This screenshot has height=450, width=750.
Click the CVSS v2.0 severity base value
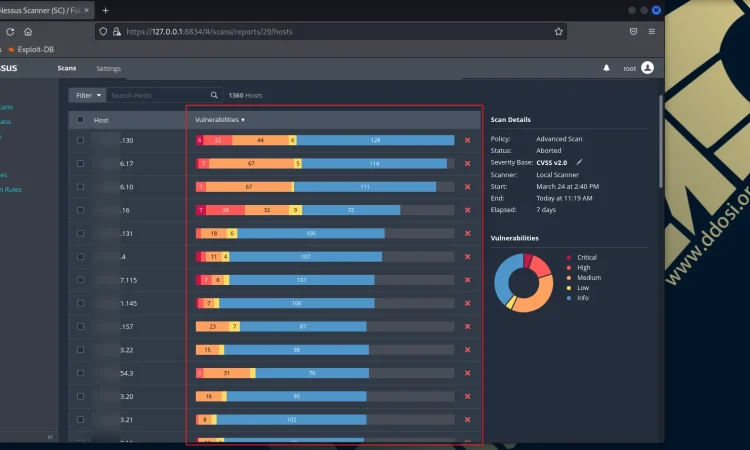point(551,163)
